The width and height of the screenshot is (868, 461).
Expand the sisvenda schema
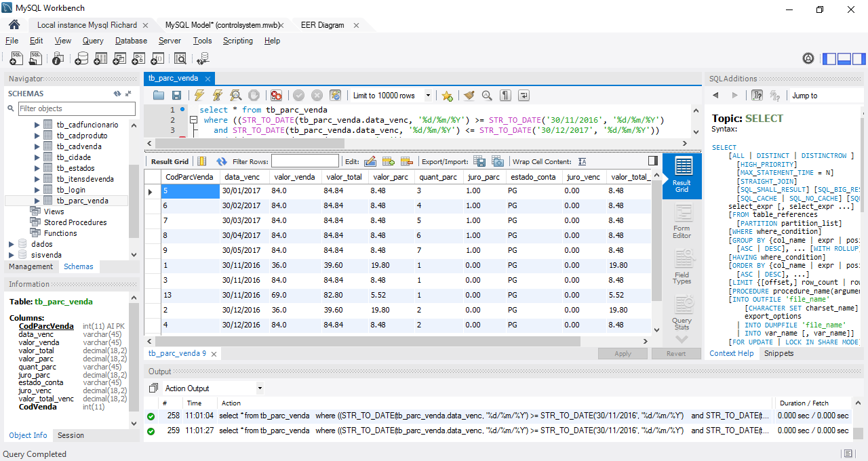pyautogui.click(x=12, y=255)
